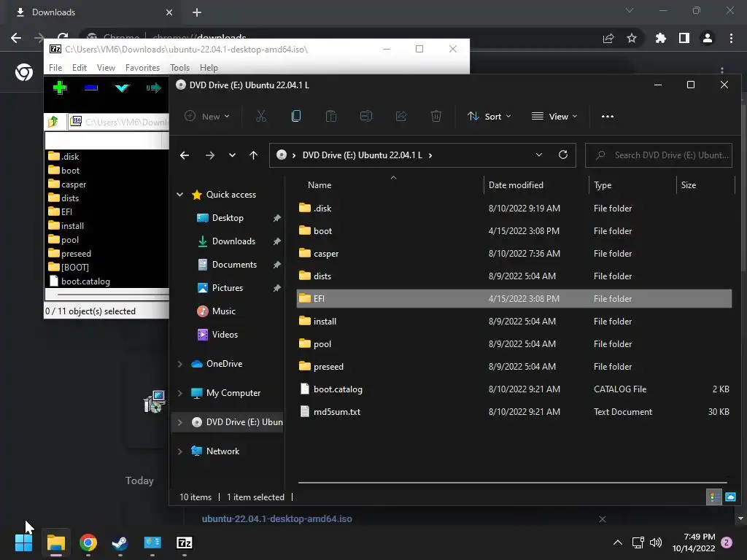Click ubuntu-22.04.1-desktop-amd64.iso download link

pyautogui.click(x=276, y=519)
